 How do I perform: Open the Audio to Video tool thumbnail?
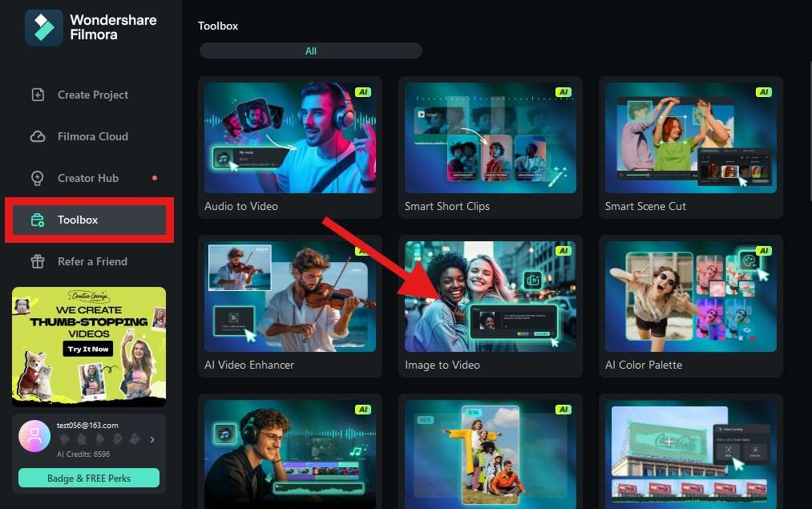[x=290, y=138]
